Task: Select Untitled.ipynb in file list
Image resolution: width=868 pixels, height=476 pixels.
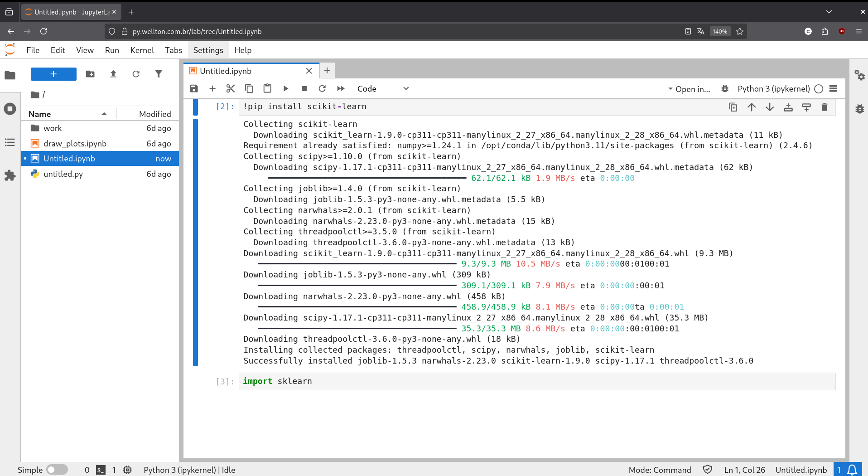Action: pos(100,158)
